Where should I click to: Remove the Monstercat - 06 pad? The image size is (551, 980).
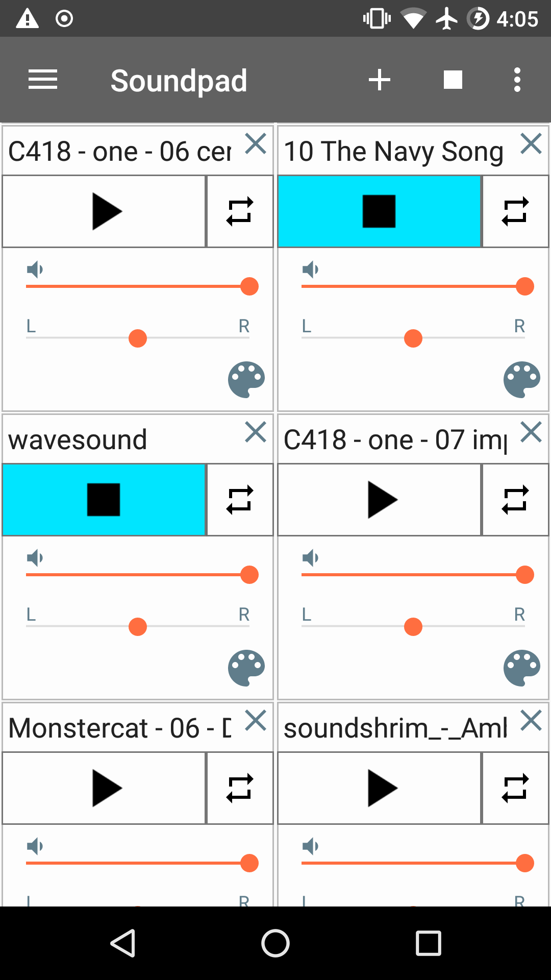pyautogui.click(x=256, y=721)
